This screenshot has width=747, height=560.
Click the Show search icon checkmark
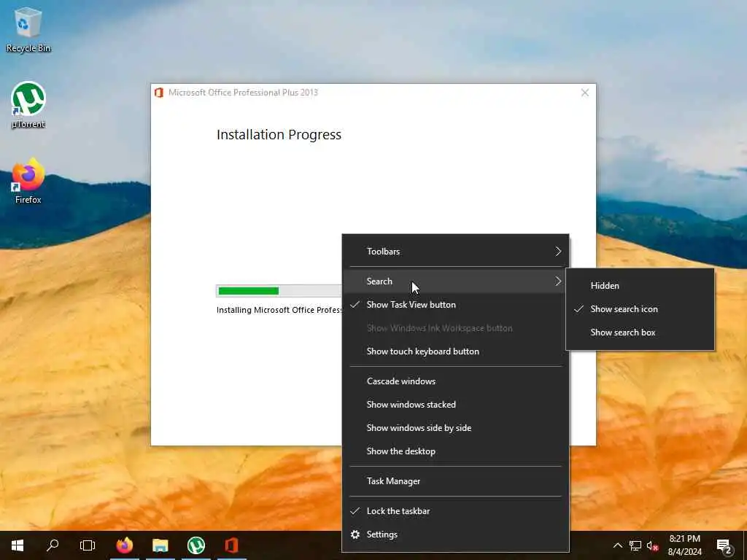point(578,309)
